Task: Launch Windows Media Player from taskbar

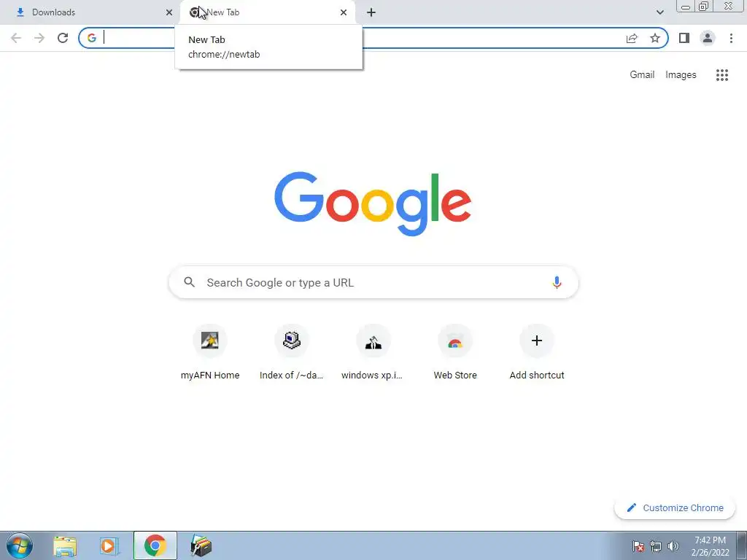Action: pos(109,545)
